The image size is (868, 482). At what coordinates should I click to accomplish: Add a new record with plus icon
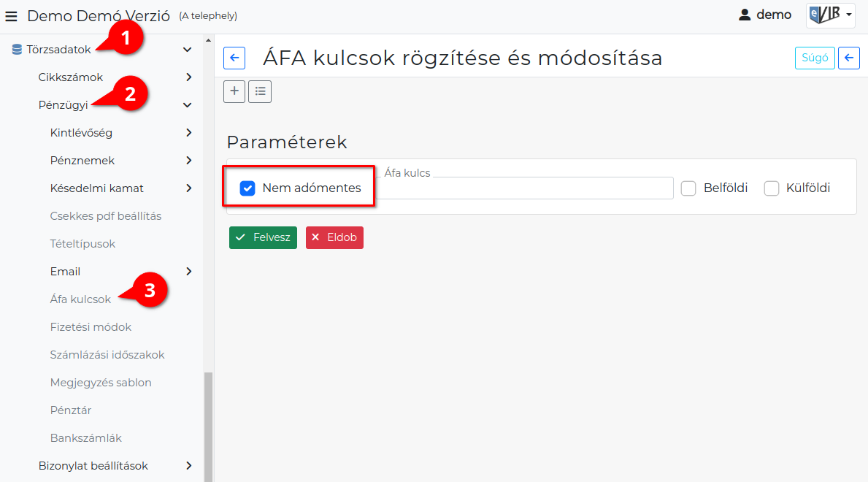pyautogui.click(x=234, y=91)
